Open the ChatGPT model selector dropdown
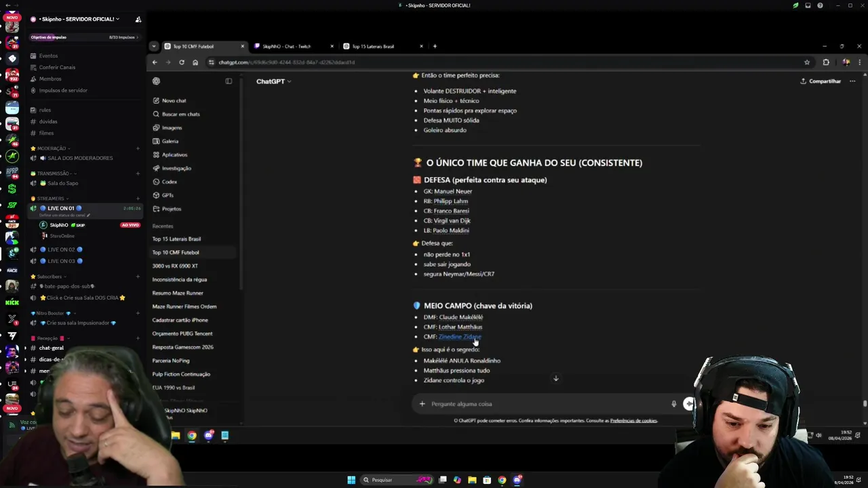The width and height of the screenshot is (868, 488). point(274,81)
